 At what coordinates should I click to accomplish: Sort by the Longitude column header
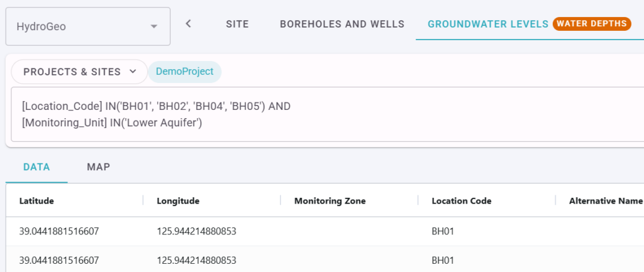click(178, 201)
